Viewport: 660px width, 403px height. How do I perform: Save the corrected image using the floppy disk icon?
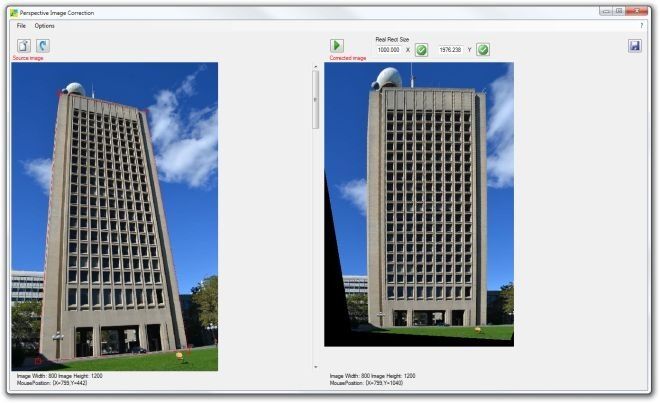coord(635,45)
